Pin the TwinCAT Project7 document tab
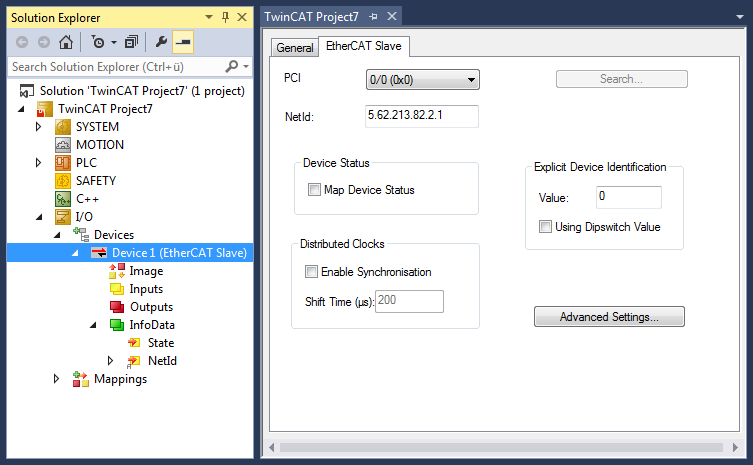Image resolution: width=753 pixels, height=465 pixels. point(373,17)
